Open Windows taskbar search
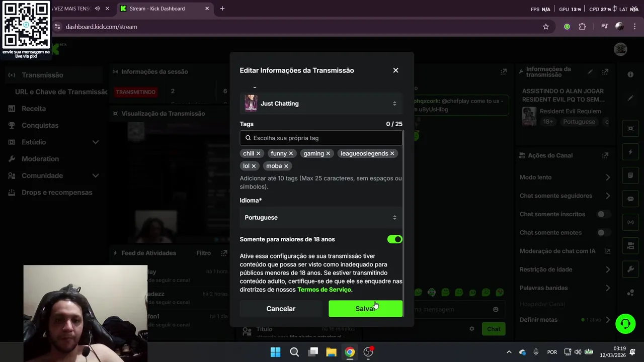The width and height of the screenshot is (644, 362). point(294,352)
